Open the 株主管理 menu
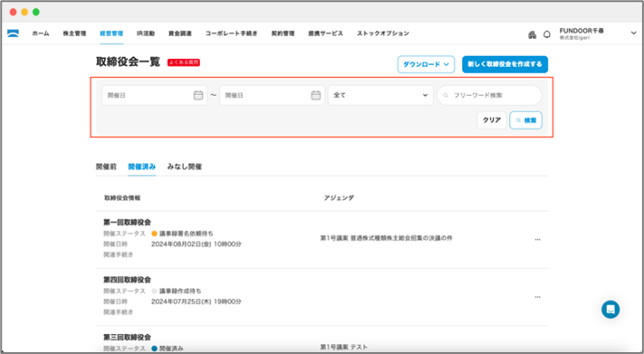Image resolution: width=644 pixels, height=354 pixels. [x=74, y=33]
